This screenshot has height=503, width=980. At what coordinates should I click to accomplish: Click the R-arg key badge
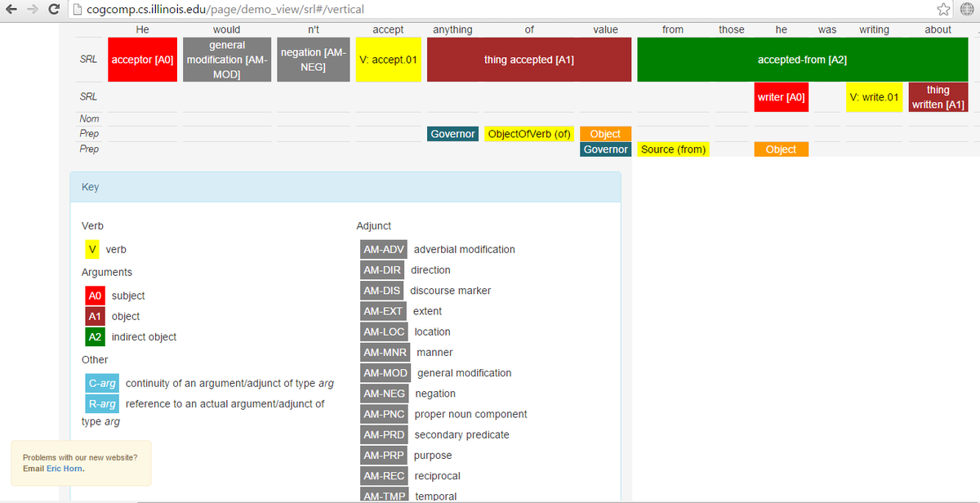click(x=102, y=403)
